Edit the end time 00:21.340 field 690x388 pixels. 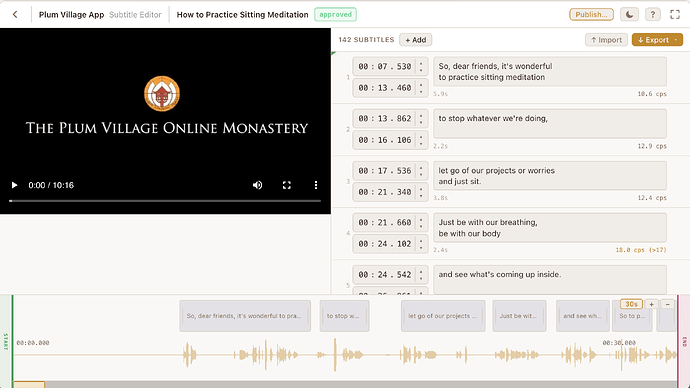click(x=385, y=192)
